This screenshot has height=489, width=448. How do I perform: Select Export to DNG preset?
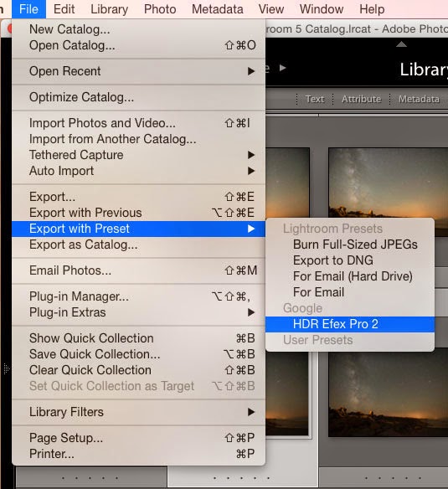350,260
